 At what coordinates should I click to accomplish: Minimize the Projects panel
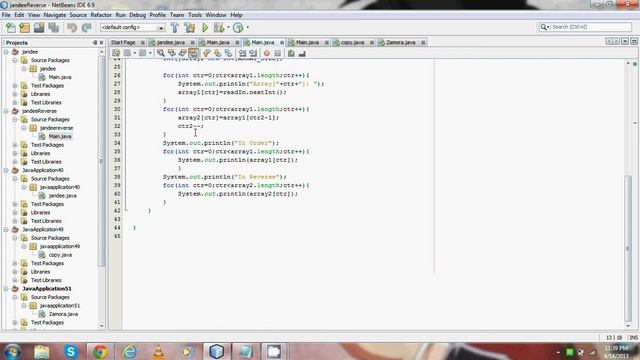point(95,42)
